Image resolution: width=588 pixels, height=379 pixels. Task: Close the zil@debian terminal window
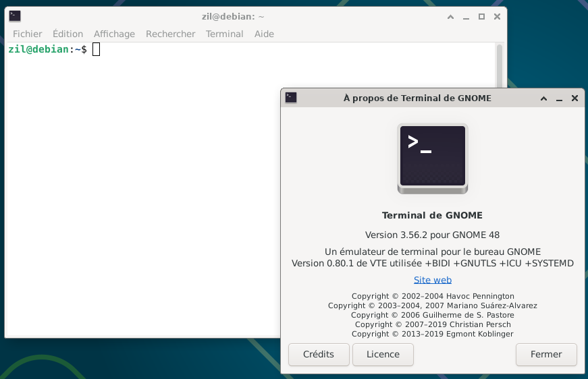point(498,16)
